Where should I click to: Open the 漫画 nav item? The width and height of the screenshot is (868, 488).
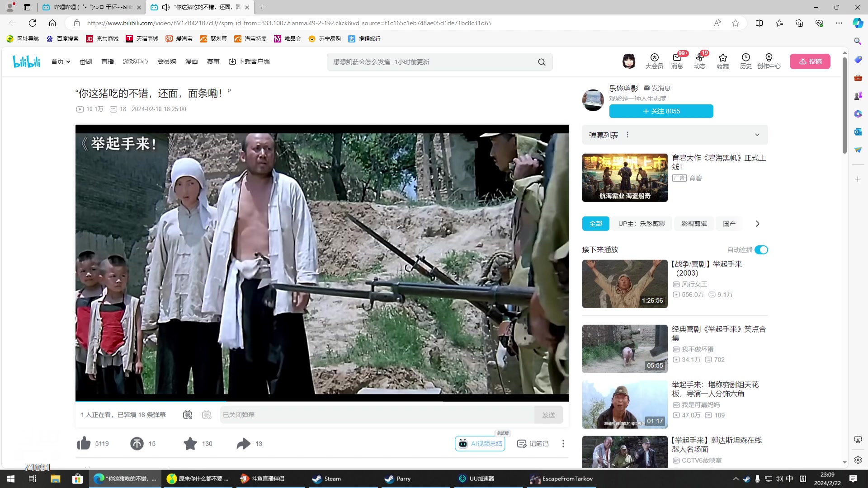click(x=192, y=61)
